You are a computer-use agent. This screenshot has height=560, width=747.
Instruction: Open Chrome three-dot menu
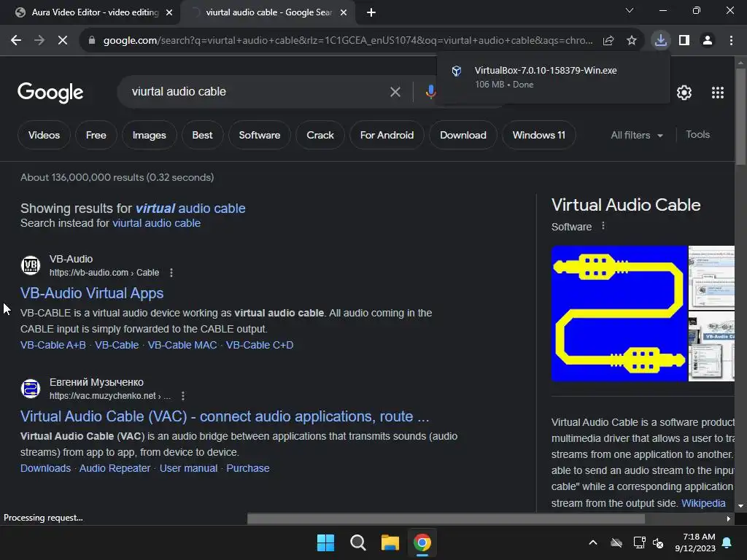(731, 41)
